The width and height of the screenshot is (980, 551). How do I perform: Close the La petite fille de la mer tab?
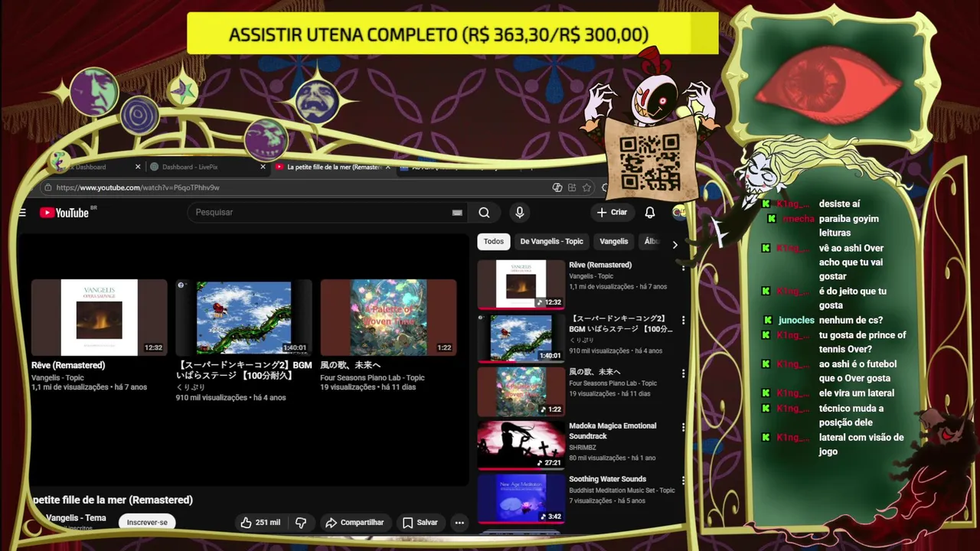388,167
